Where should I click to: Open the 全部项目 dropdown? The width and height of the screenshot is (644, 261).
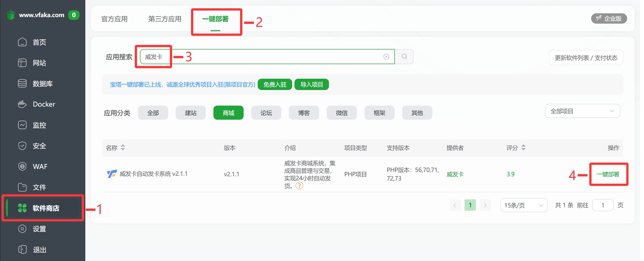pyautogui.click(x=582, y=111)
